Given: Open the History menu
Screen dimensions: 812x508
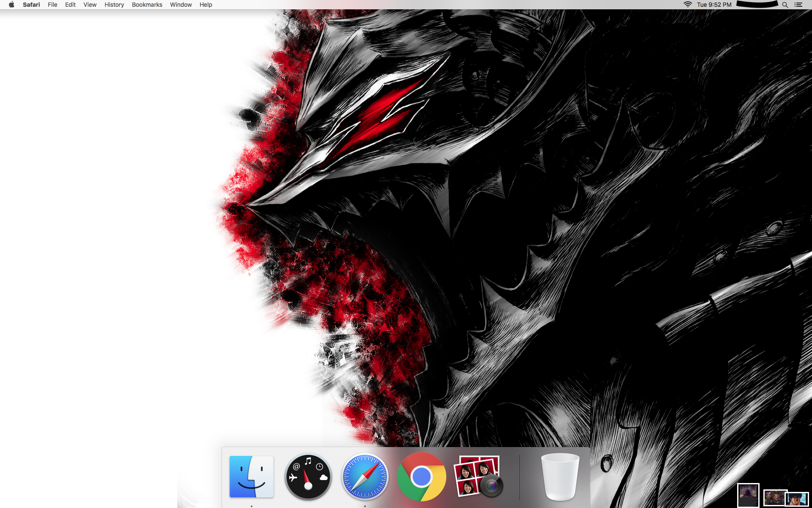Looking at the screenshot, I should click(114, 5).
